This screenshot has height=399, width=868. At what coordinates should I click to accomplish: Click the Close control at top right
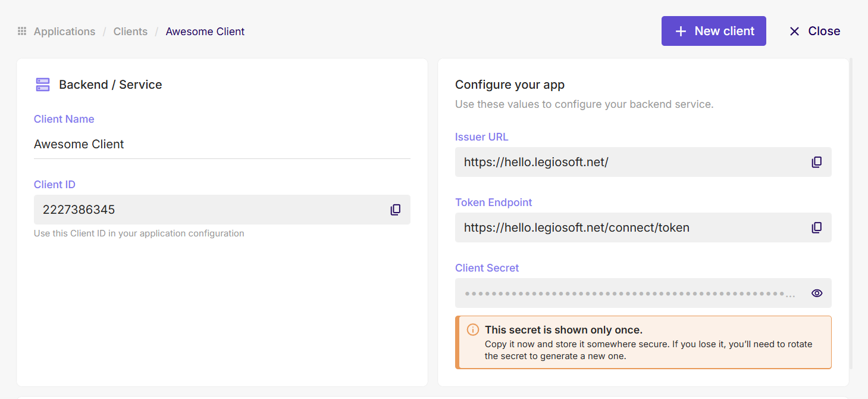(x=813, y=31)
